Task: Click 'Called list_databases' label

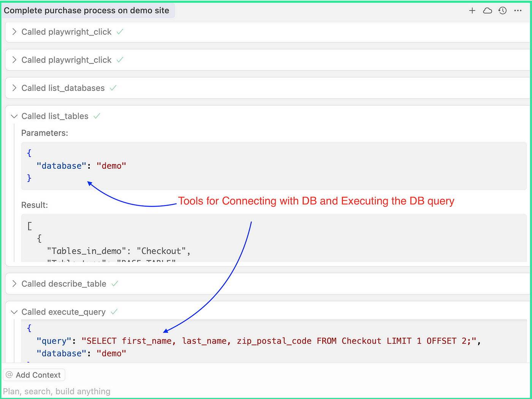Action: [63, 88]
